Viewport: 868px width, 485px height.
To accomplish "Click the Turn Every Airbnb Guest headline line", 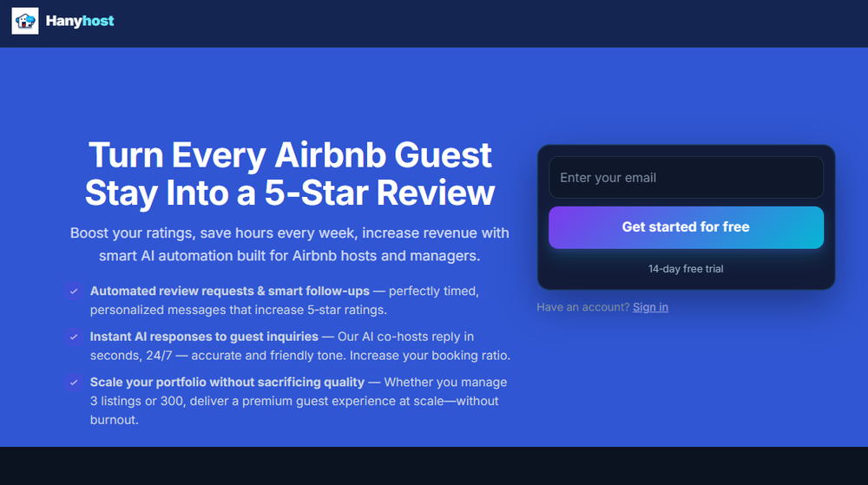I will click(290, 155).
